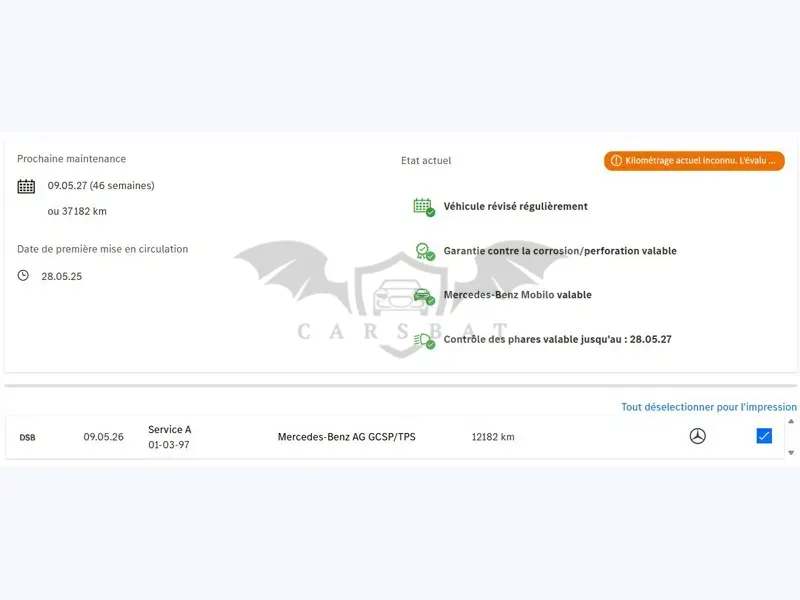
Task: Click the headlight check icon
Action: tap(424, 340)
